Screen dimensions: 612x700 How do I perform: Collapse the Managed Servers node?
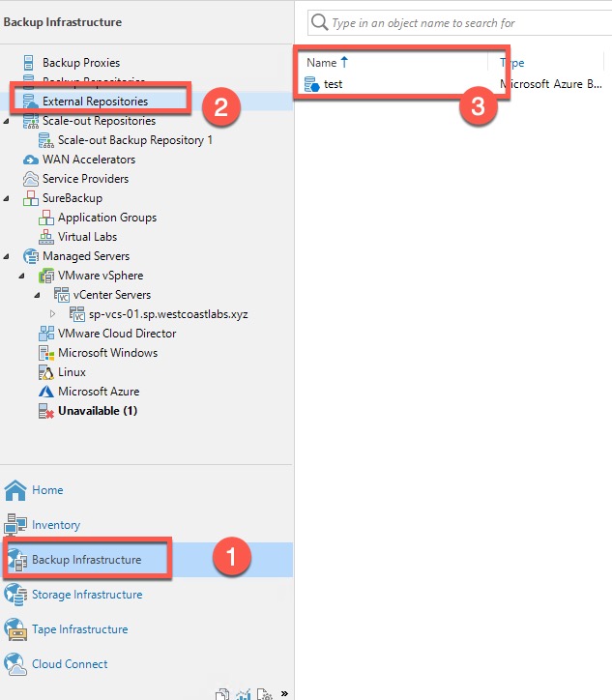coord(8,256)
